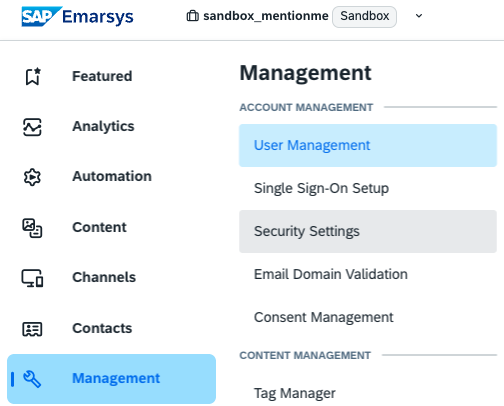Click the Sandbox environment badge

click(364, 16)
